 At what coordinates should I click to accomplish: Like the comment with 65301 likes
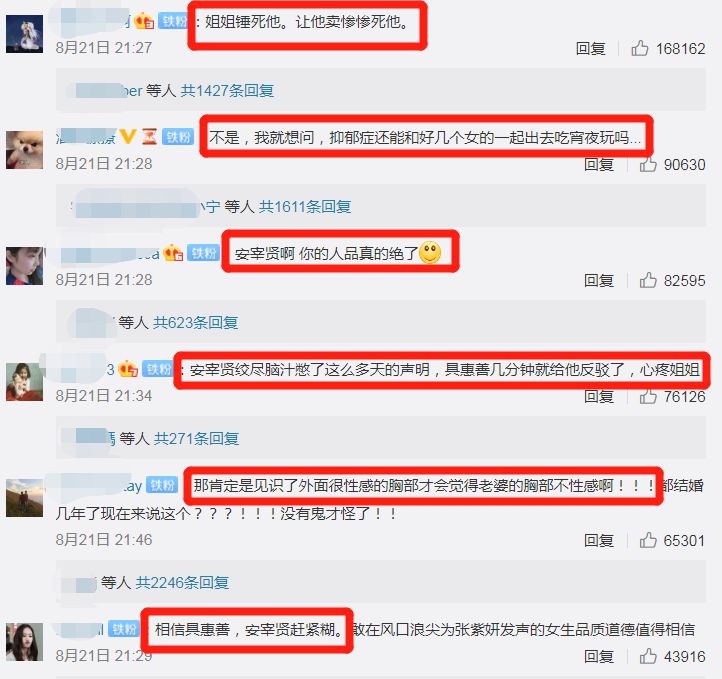point(648,540)
